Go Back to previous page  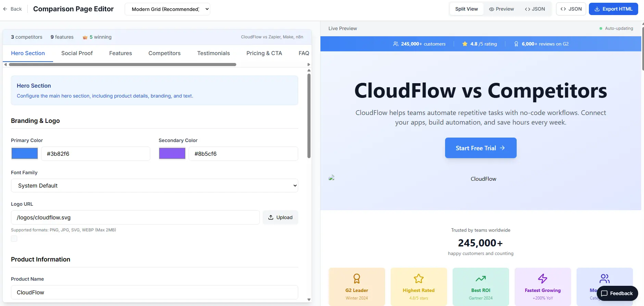pos(13,9)
